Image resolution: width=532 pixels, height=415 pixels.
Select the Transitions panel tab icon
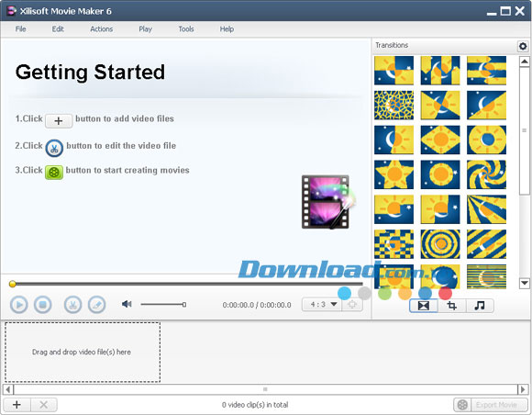tap(424, 306)
